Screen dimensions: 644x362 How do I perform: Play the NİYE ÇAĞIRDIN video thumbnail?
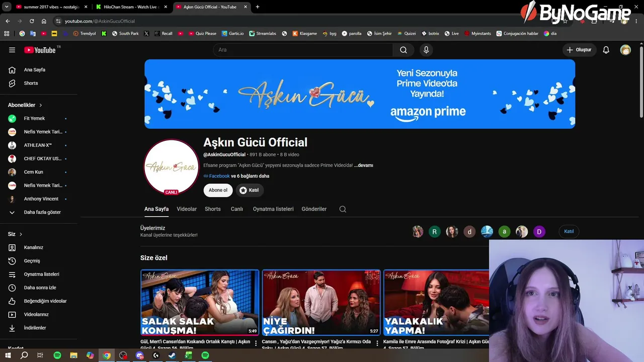coord(321,303)
